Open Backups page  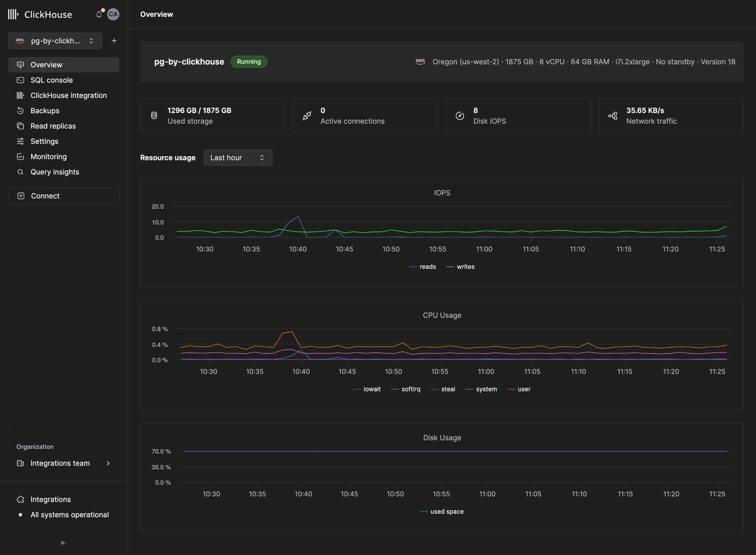click(64, 111)
